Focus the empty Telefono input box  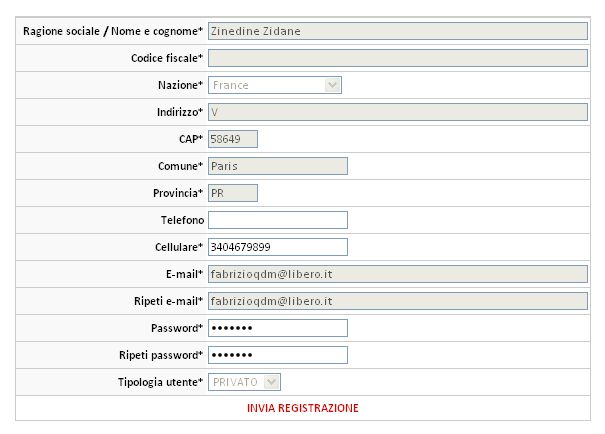tap(277, 220)
